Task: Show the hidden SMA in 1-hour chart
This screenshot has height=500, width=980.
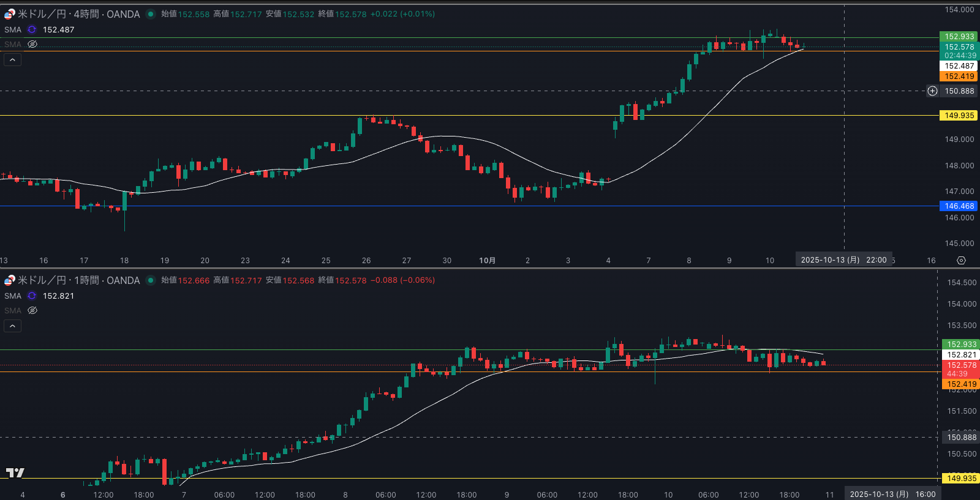Action: [x=32, y=310]
